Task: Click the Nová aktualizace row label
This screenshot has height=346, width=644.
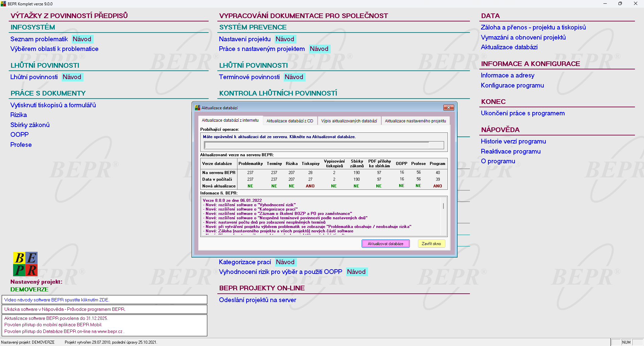Action: pos(219,186)
